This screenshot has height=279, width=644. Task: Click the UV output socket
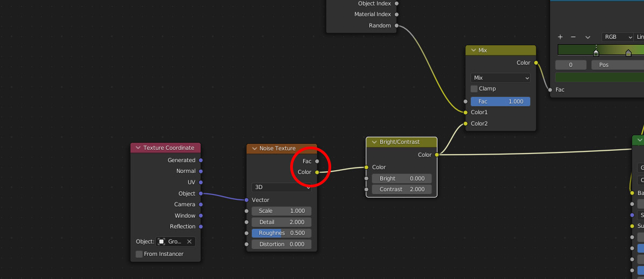point(201,182)
